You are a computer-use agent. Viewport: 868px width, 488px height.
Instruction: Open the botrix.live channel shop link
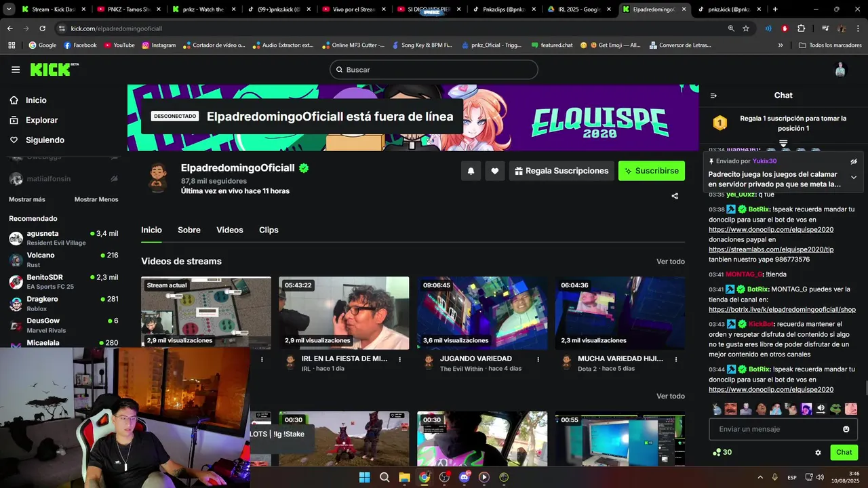click(x=782, y=310)
